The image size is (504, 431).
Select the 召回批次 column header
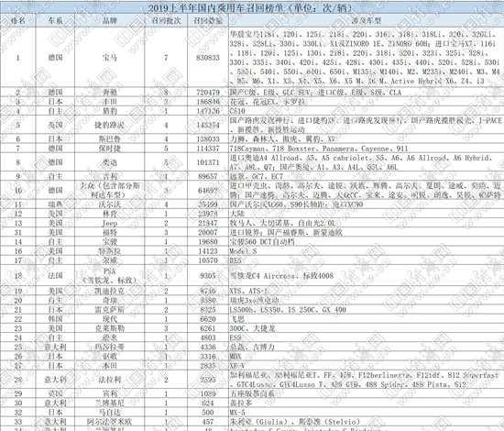point(166,21)
